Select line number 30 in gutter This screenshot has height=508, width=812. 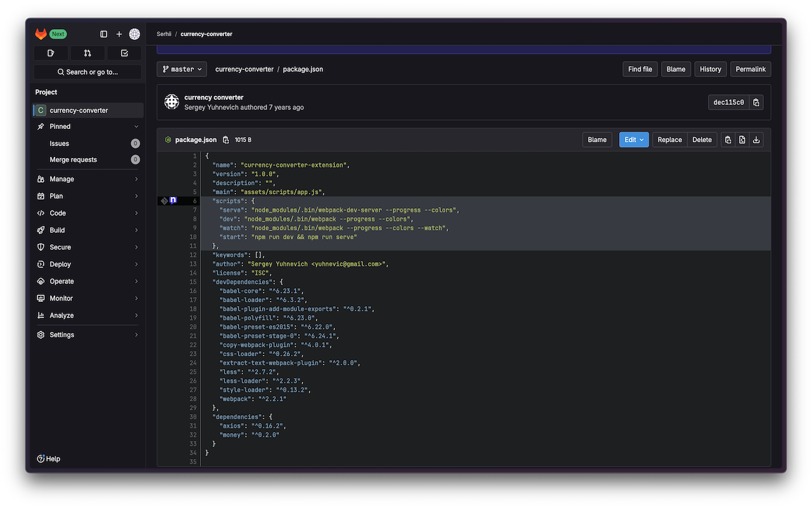coord(193,417)
